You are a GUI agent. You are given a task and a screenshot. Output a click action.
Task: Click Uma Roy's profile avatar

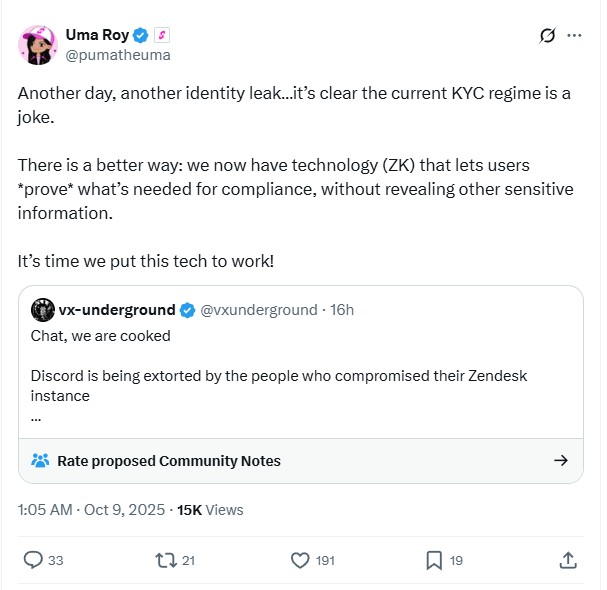[37, 45]
